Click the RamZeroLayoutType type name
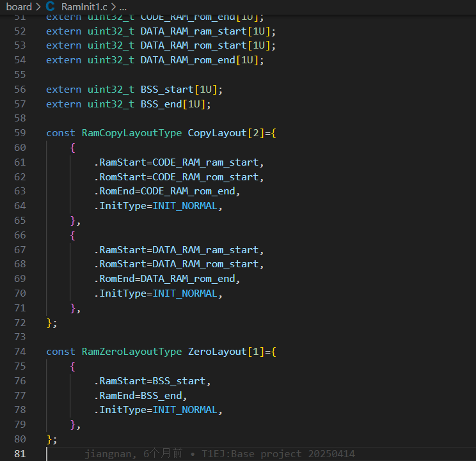476x461 pixels. point(132,352)
